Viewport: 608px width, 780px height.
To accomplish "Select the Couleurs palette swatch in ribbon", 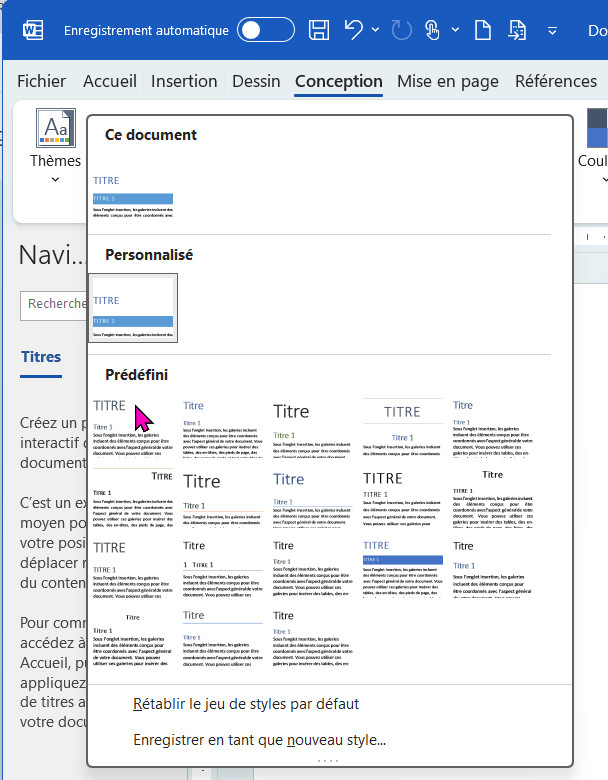I will coord(597,130).
